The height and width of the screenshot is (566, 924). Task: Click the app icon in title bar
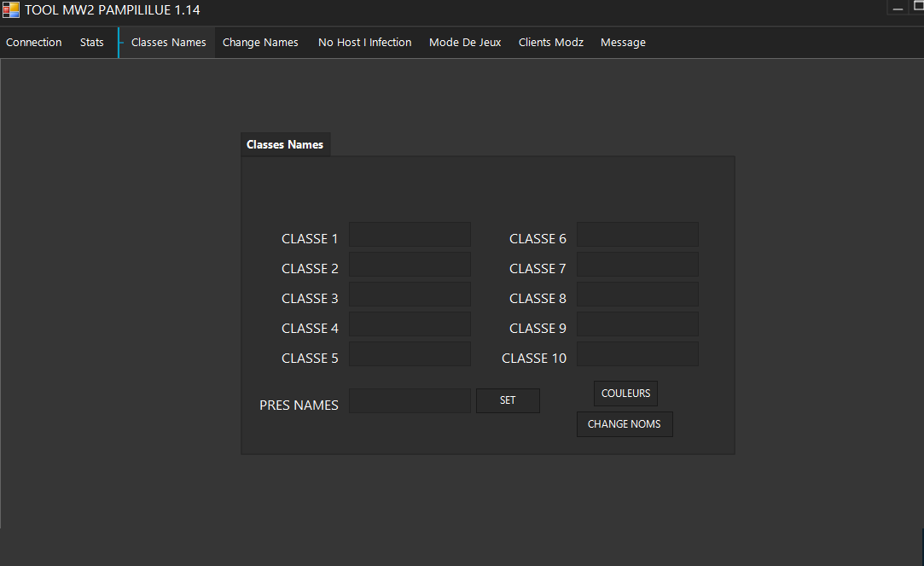(10, 9)
